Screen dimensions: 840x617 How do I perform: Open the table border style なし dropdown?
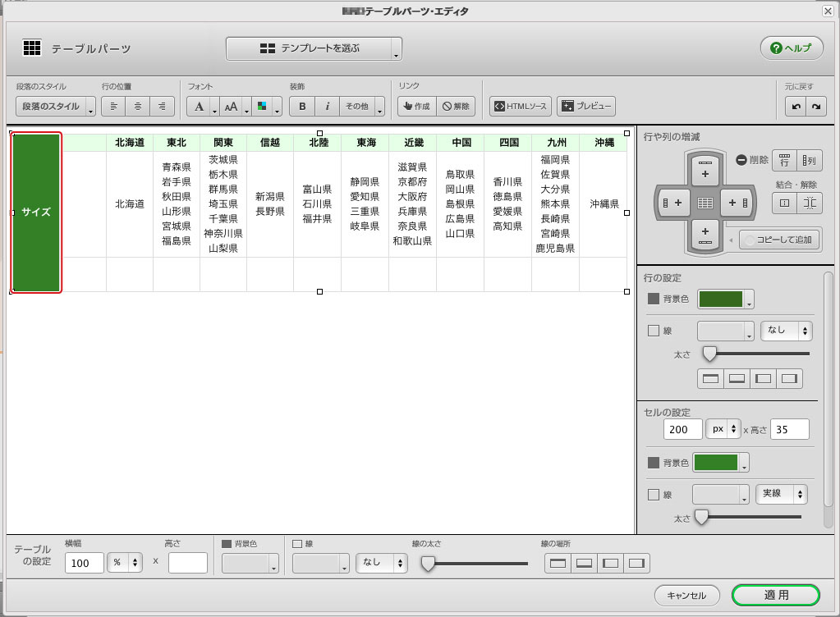(382, 563)
